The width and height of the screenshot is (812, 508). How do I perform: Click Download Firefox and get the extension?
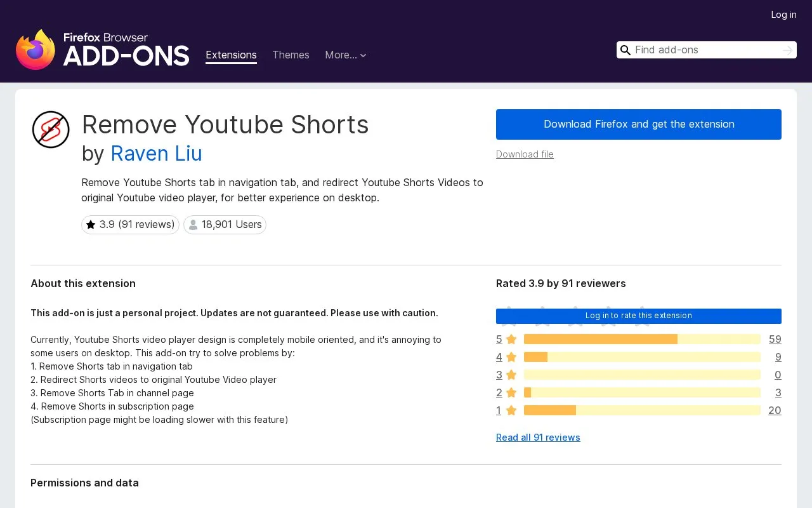coord(639,124)
